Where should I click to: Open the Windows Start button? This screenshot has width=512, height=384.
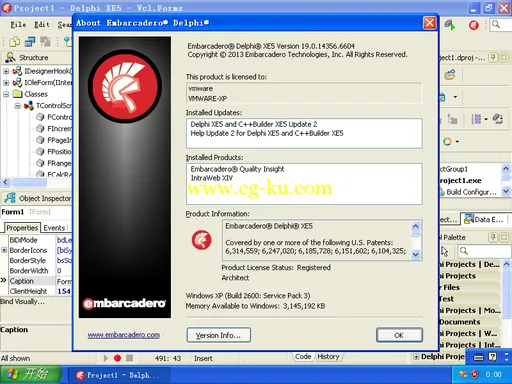(x=31, y=375)
